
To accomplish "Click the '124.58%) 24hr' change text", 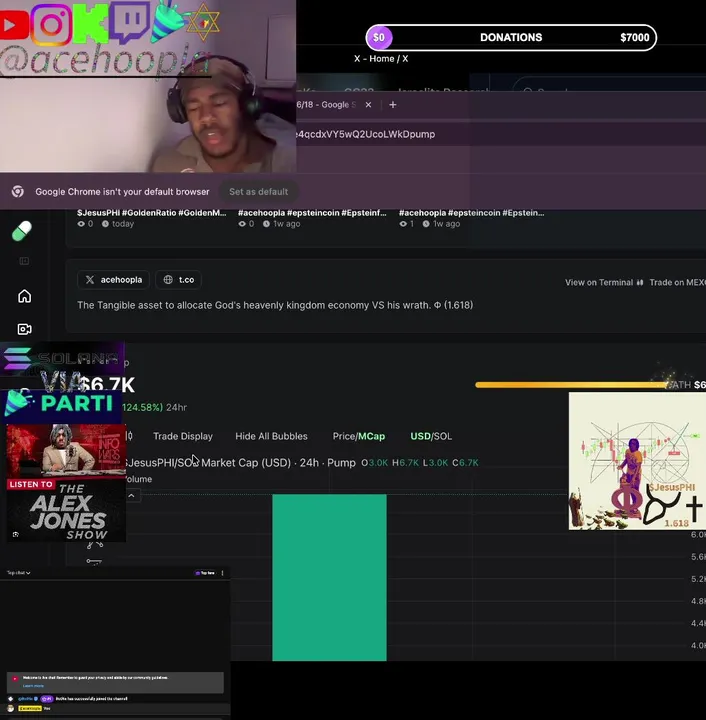I will pos(154,407).
